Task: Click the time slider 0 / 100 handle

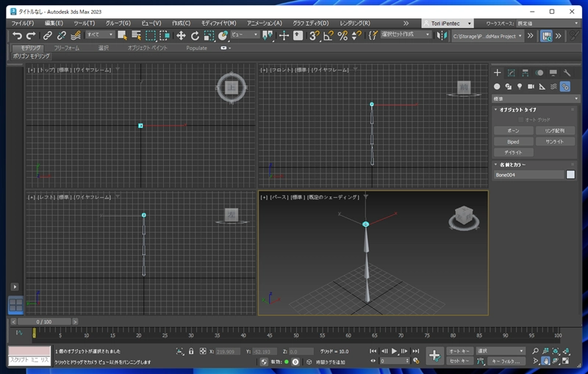Action: click(x=44, y=322)
